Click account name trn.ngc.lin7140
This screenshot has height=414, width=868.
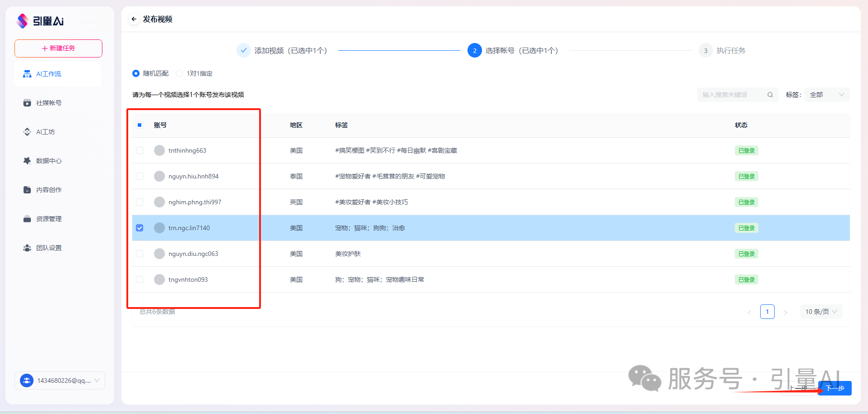click(189, 228)
